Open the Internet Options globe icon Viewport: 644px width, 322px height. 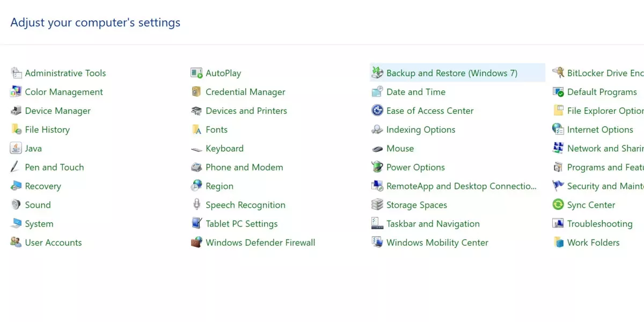(x=558, y=129)
